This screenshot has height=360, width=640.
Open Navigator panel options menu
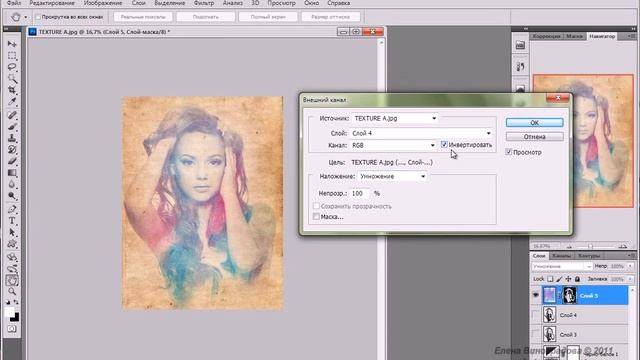tap(631, 36)
